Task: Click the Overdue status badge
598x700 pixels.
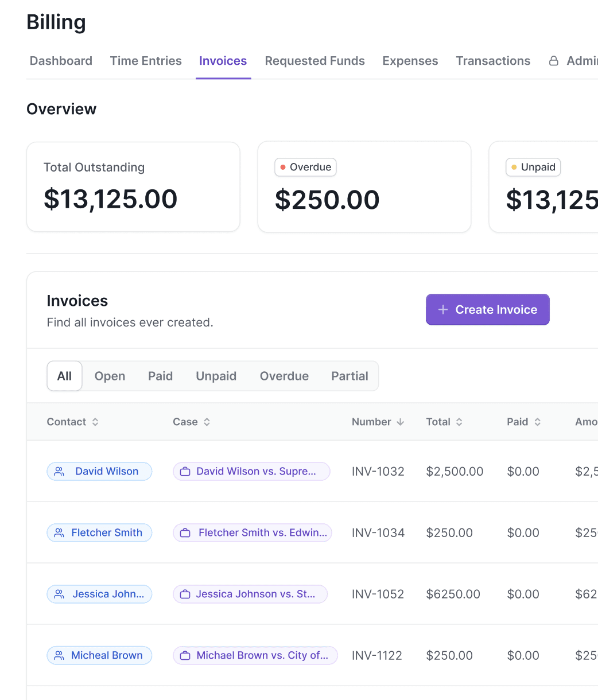Action: point(305,168)
